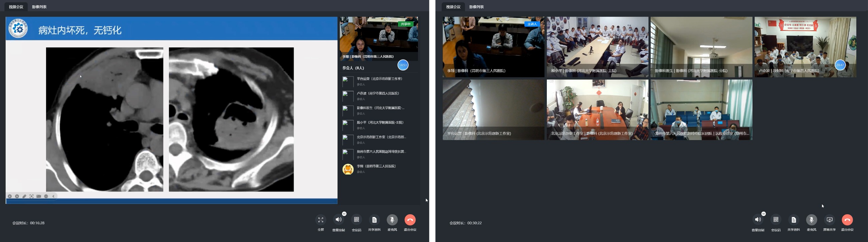Screen dimensions: 868x242
Task: Click red 退出会议 hang-up button in right window
Action: (847, 220)
